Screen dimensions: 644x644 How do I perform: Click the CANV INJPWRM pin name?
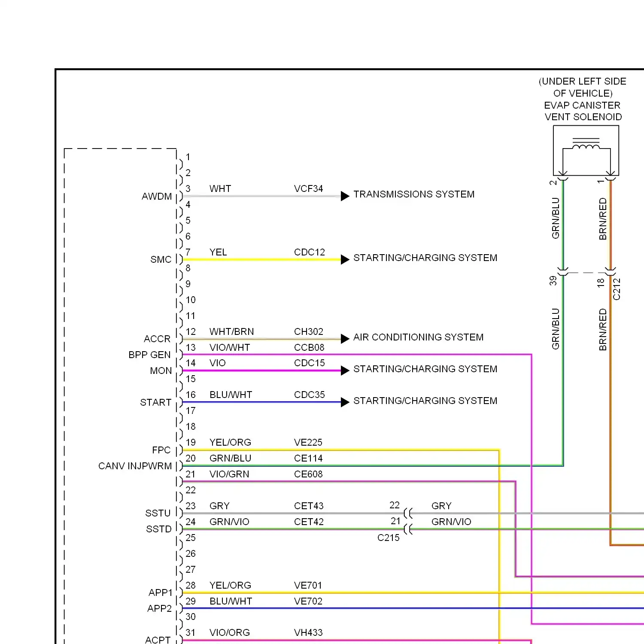135,466
